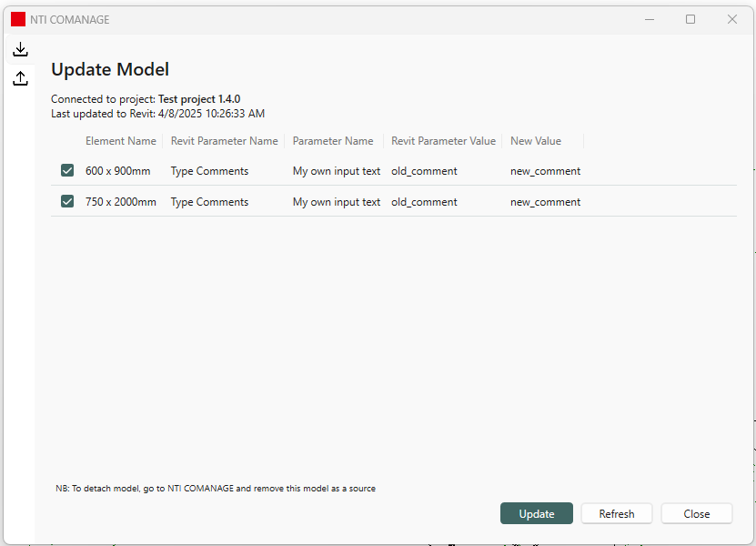Click the Revit Parameter Value column header
The height and width of the screenshot is (546, 756).
pos(444,141)
